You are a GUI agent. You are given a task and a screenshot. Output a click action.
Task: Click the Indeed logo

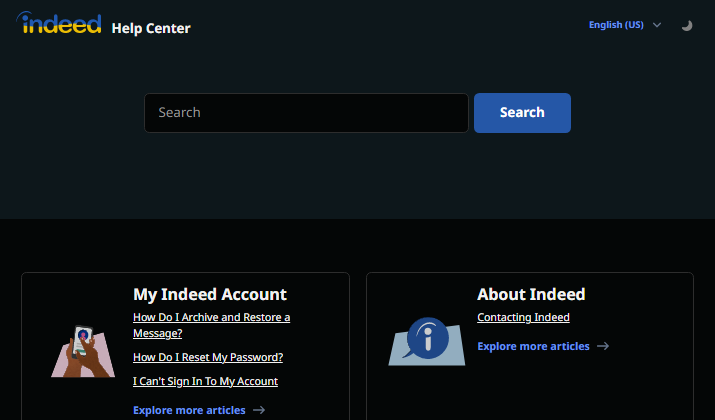59,23
